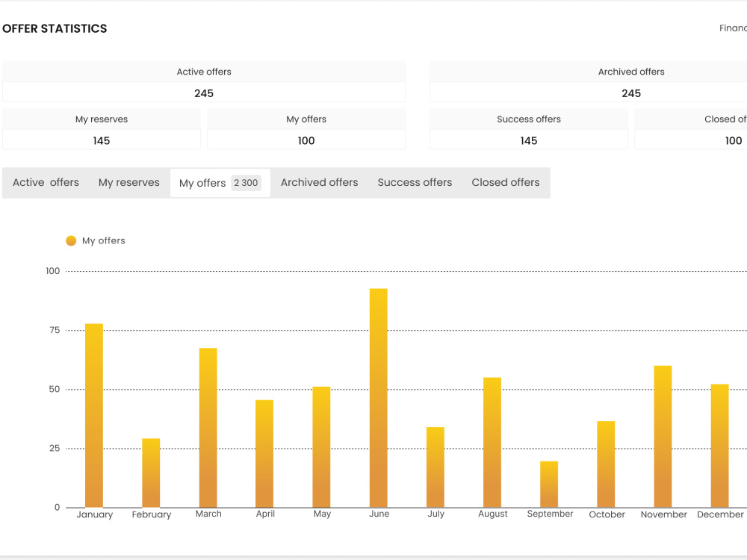Open the Success offers tab

(x=415, y=182)
